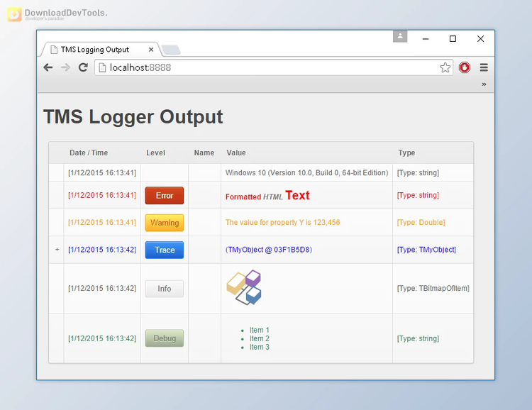
Task: Click the Error row's red timestamp
Action: pos(102,195)
